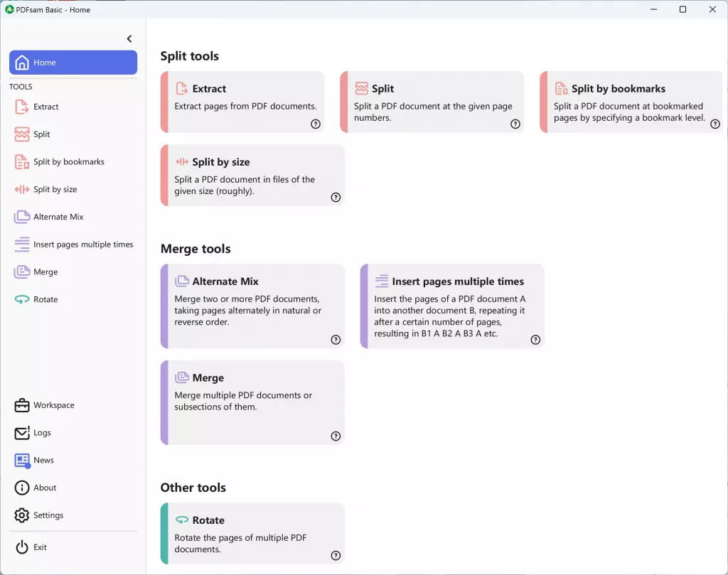Go to Home in the sidebar
The image size is (728, 575).
pyautogui.click(x=73, y=62)
